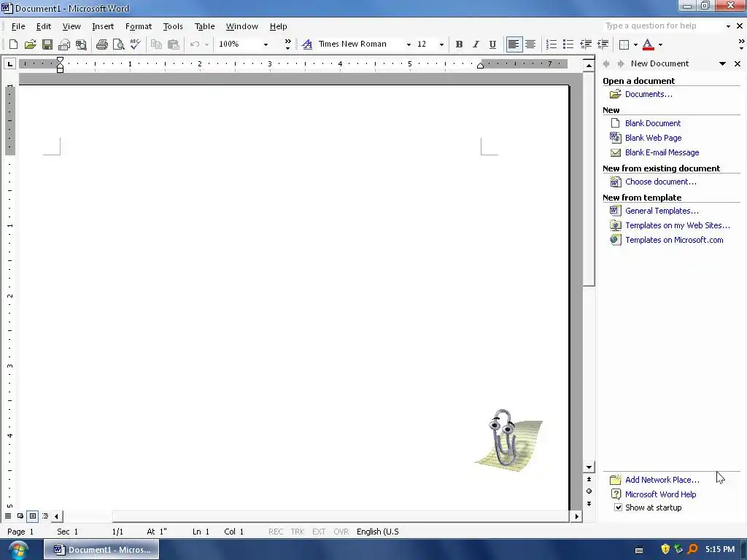This screenshot has height=560, width=747.
Task: Click the vertical scrollbar thumb
Action: pyautogui.click(x=589, y=179)
